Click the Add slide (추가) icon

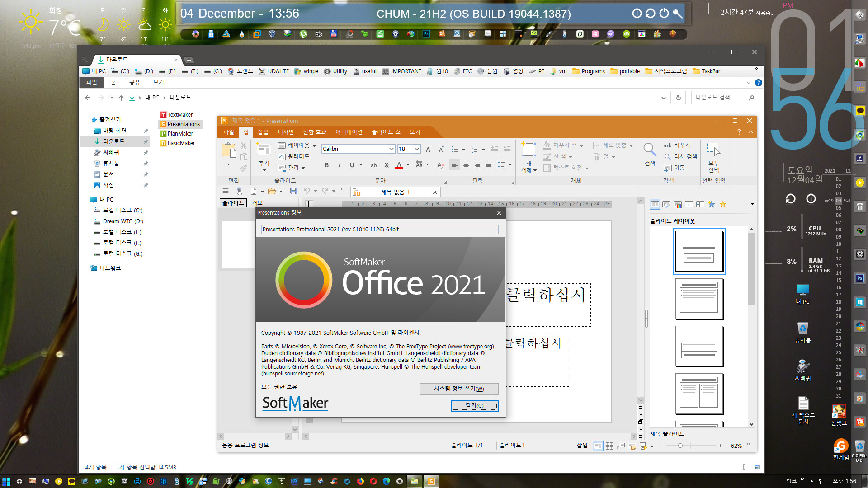tap(264, 150)
